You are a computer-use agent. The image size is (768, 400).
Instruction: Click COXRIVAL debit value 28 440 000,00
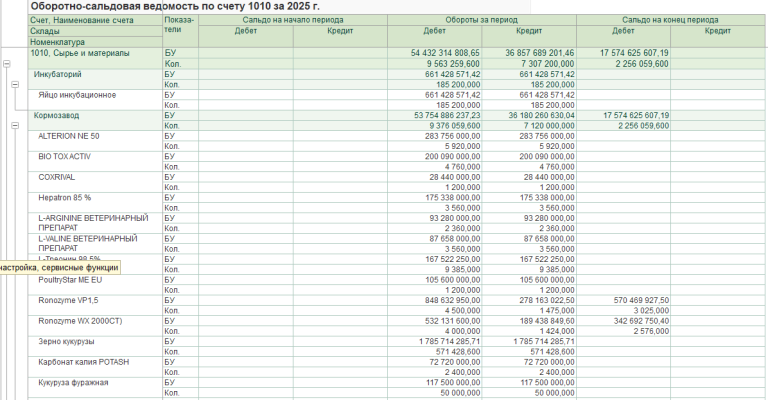[x=455, y=177]
